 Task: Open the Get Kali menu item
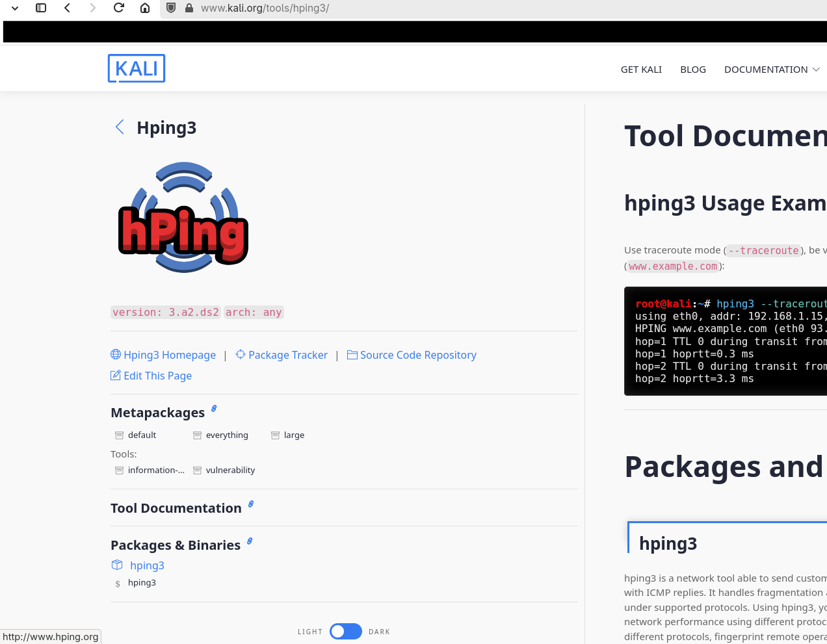pyautogui.click(x=641, y=70)
